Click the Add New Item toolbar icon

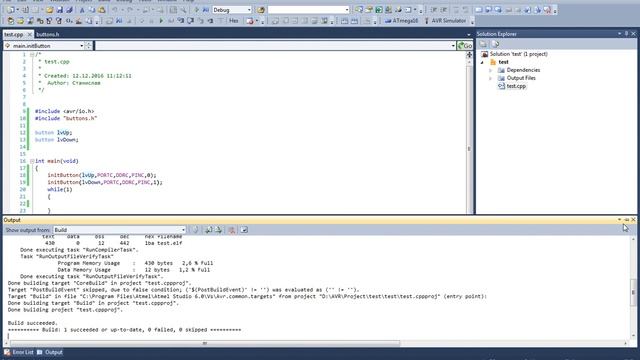point(25,9)
